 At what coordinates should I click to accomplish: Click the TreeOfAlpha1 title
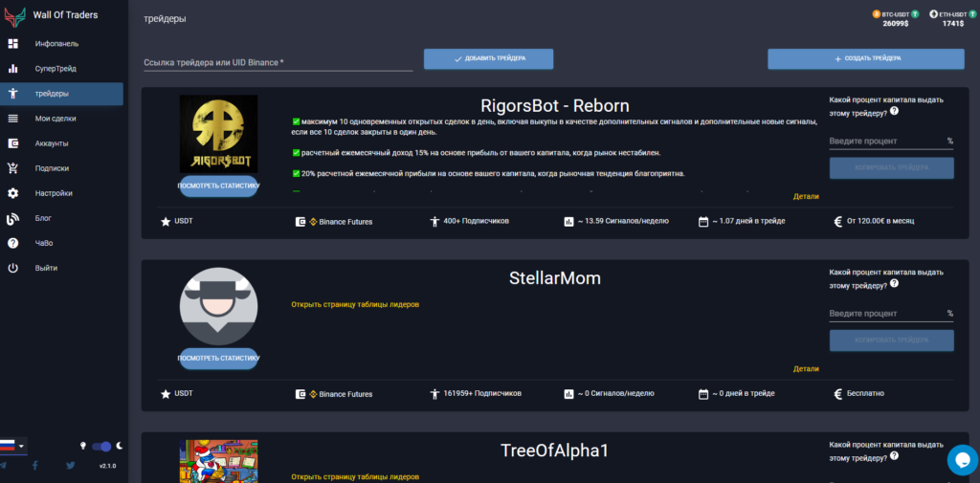[x=555, y=450]
